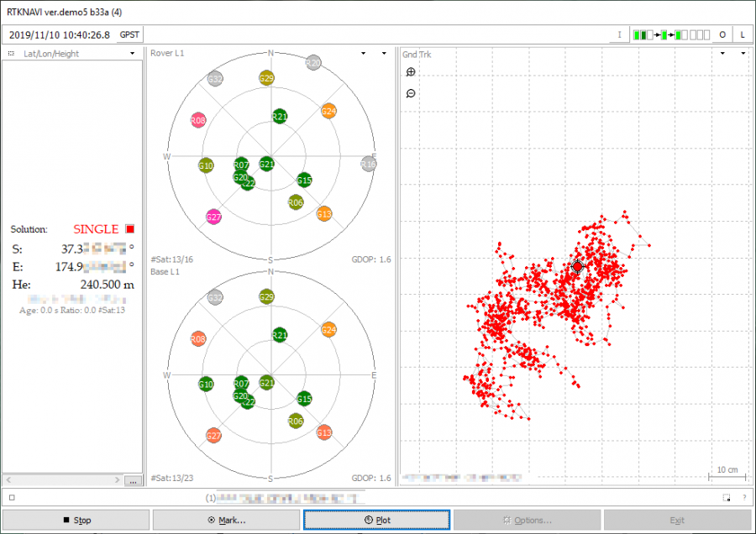756x534 pixels.
Task: Open the rightmost Gnd Trk panel dropdown
Action: click(743, 54)
